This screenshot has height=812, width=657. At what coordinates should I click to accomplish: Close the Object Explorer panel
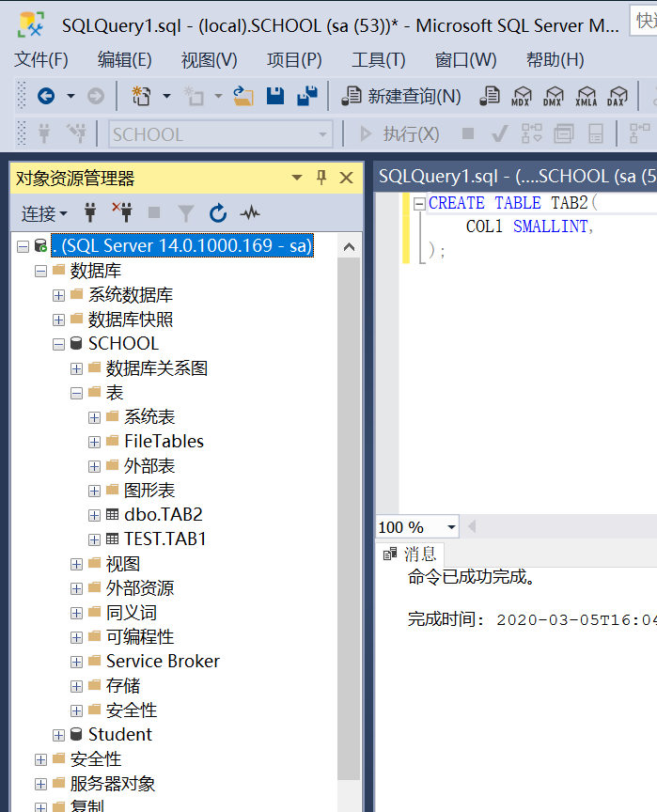[347, 178]
